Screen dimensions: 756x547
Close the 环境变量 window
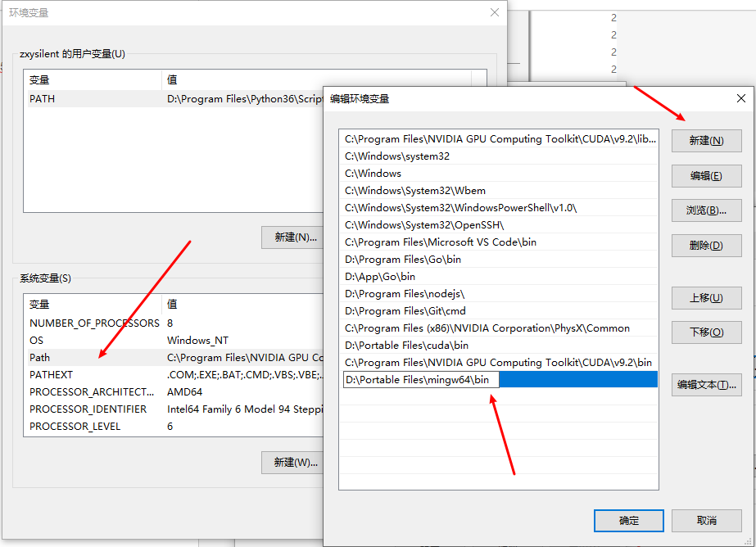(494, 12)
